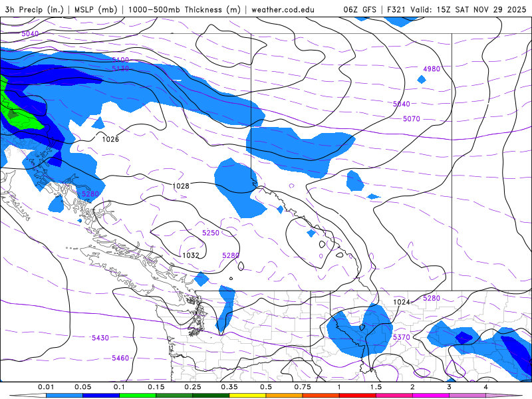
Task: Select the 5250 thickness contour label
Action: 211,233
